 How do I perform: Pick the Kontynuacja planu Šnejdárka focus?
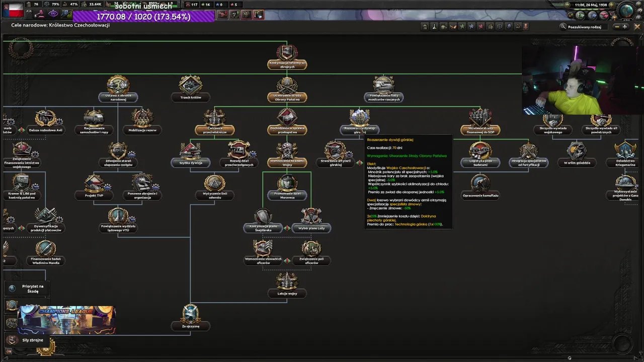(263, 220)
